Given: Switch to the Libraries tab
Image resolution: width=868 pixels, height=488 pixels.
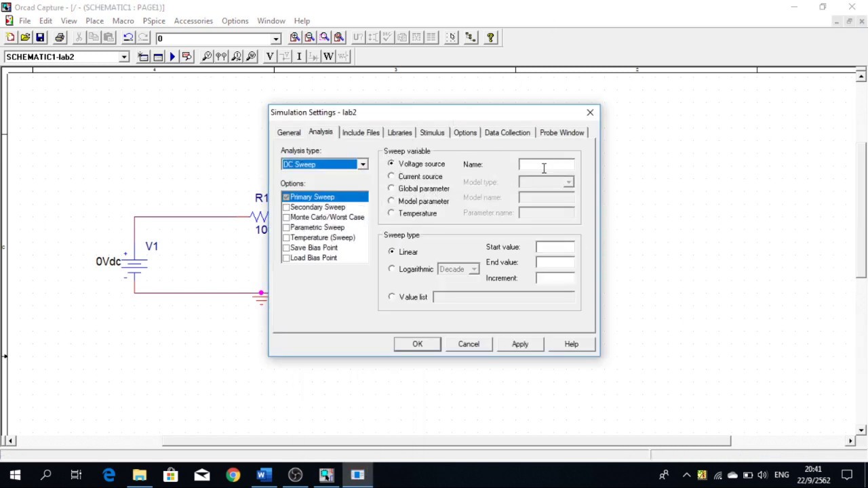Looking at the screenshot, I should pyautogui.click(x=399, y=133).
